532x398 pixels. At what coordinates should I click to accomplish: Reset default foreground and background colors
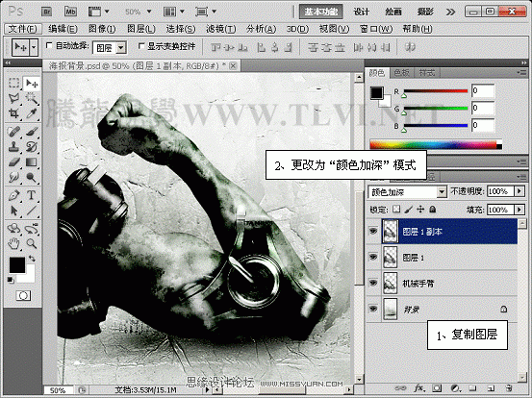pyautogui.click(x=11, y=280)
